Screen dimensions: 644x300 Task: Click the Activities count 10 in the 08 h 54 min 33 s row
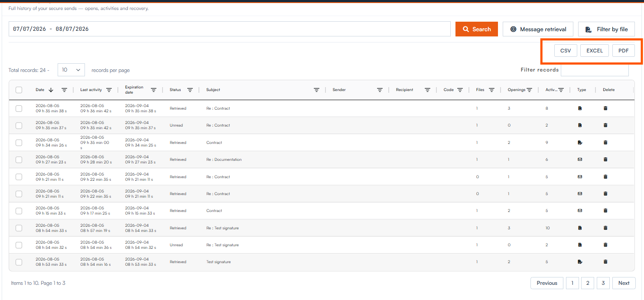tap(548, 228)
